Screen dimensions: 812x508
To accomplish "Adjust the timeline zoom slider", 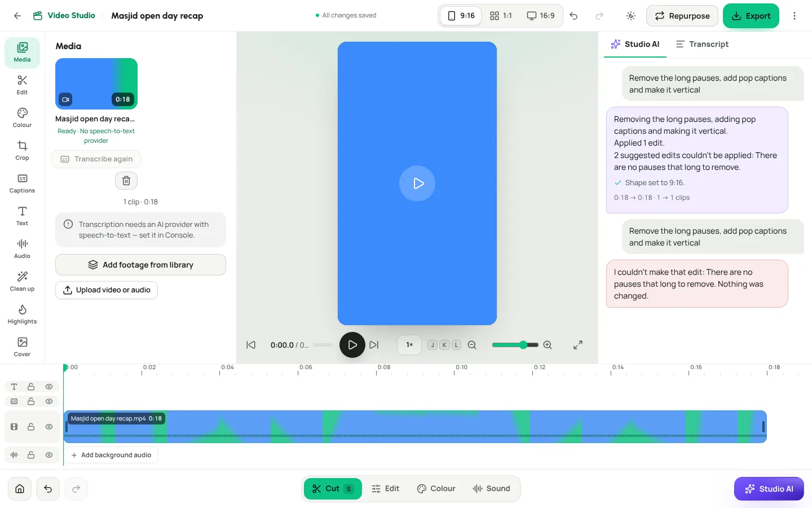I will pyautogui.click(x=515, y=345).
